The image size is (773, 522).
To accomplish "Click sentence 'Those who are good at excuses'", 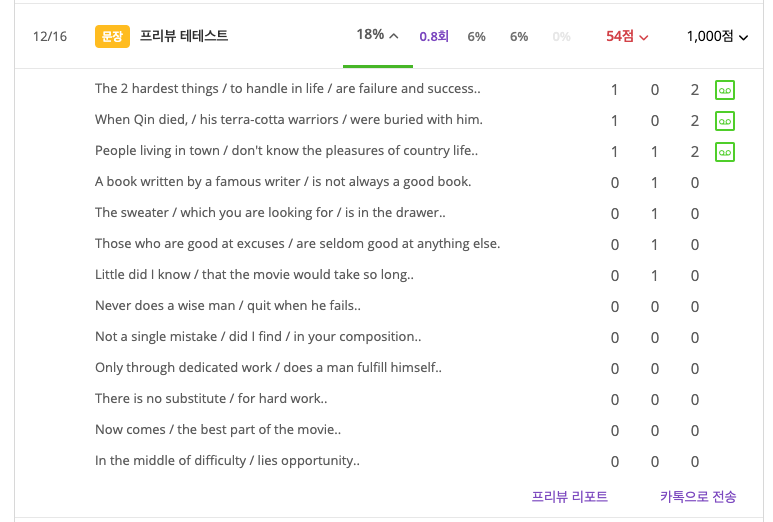I will (297, 244).
